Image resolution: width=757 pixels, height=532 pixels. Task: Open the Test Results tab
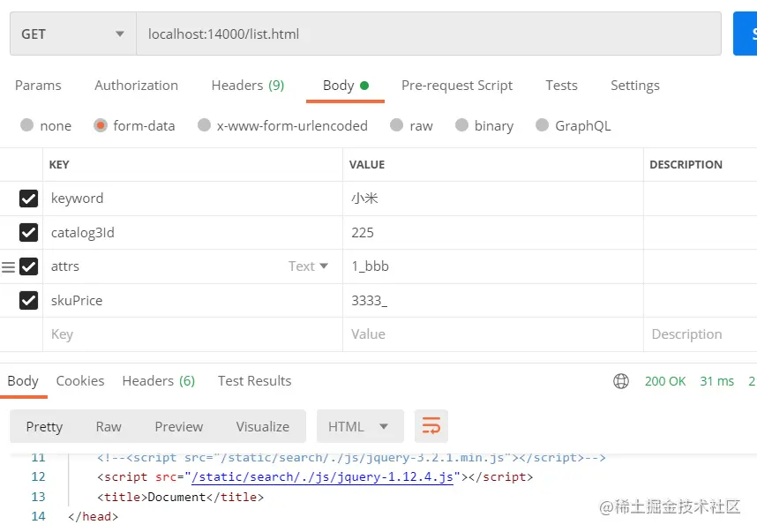[254, 381]
